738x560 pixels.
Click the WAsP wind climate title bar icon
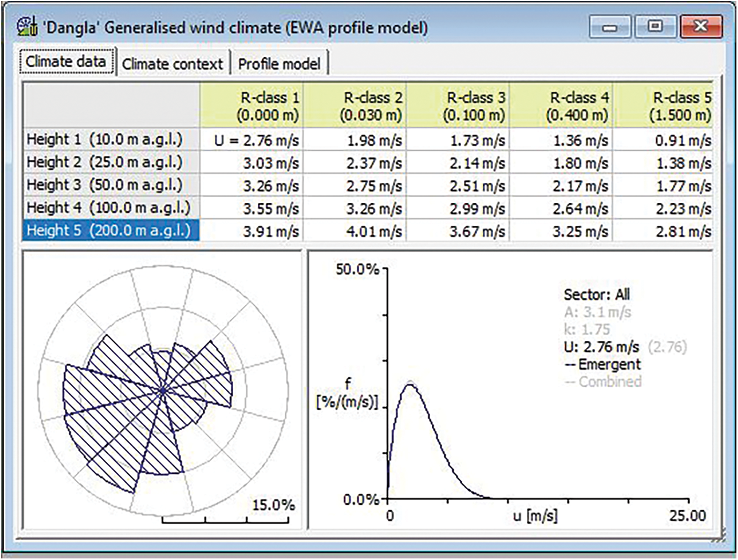pos(27,27)
